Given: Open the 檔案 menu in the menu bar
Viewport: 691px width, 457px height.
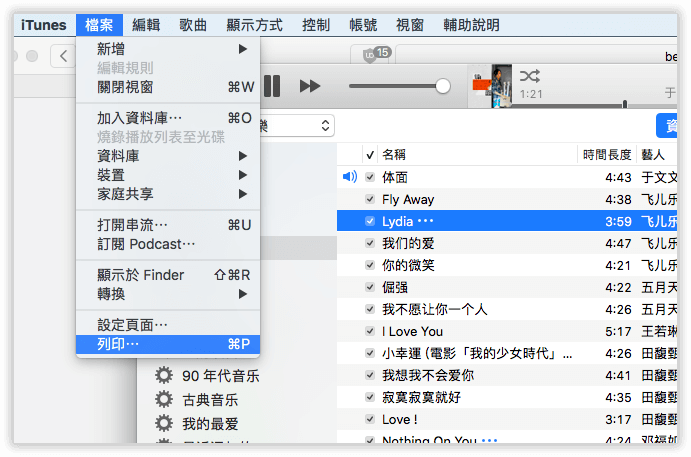Looking at the screenshot, I should (99, 25).
